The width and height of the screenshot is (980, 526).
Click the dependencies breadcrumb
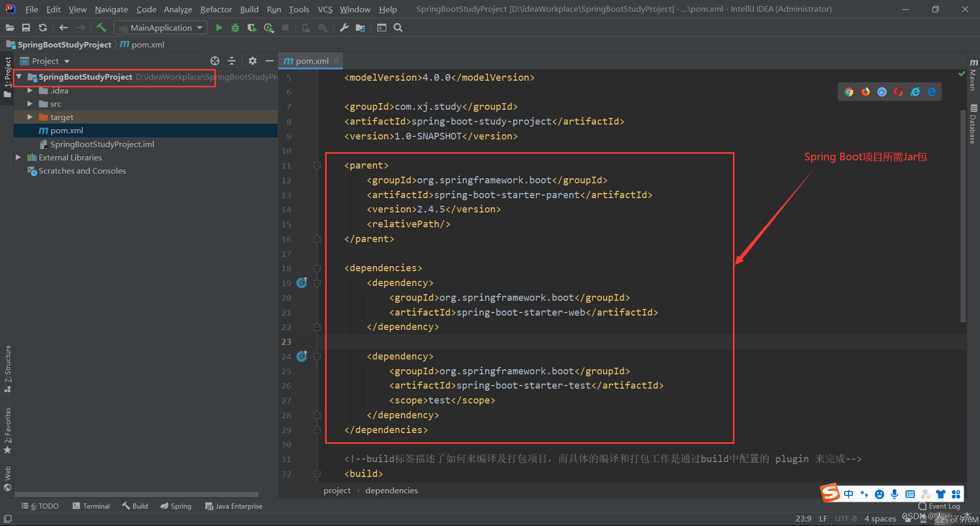[x=391, y=490]
